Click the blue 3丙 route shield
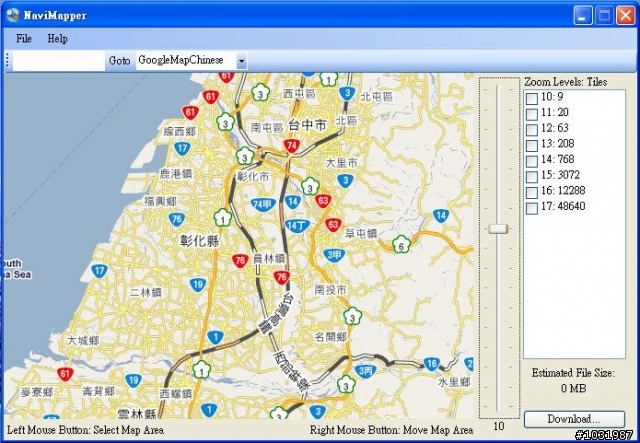Viewport: 640px width, 443px height. click(365, 371)
